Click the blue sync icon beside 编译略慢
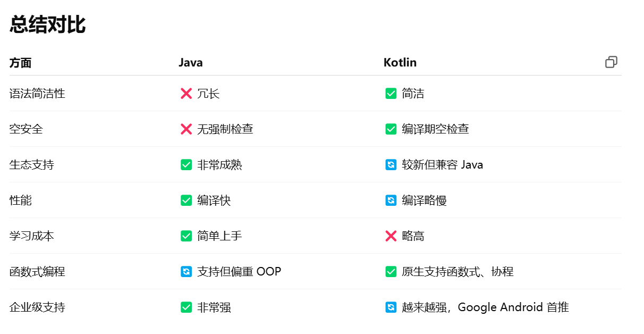The image size is (644, 334). pyautogui.click(x=391, y=201)
